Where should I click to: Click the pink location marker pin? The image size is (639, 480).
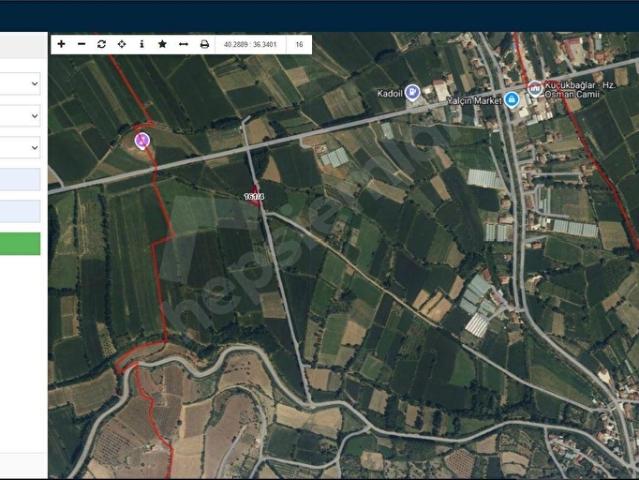tap(142, 141)
